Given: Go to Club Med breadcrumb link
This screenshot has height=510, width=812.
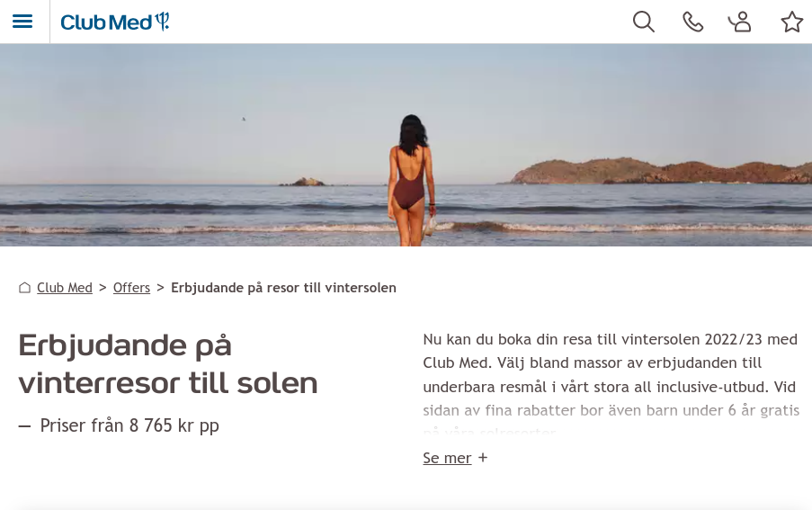Looking at the screenshot, I should pos(65,287).
